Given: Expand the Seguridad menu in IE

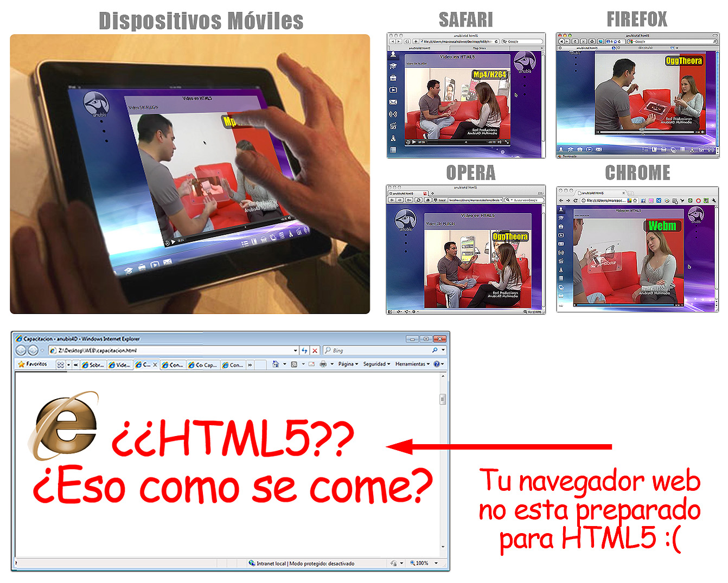Looking at the screenshot, I should [x=376, y=364].
